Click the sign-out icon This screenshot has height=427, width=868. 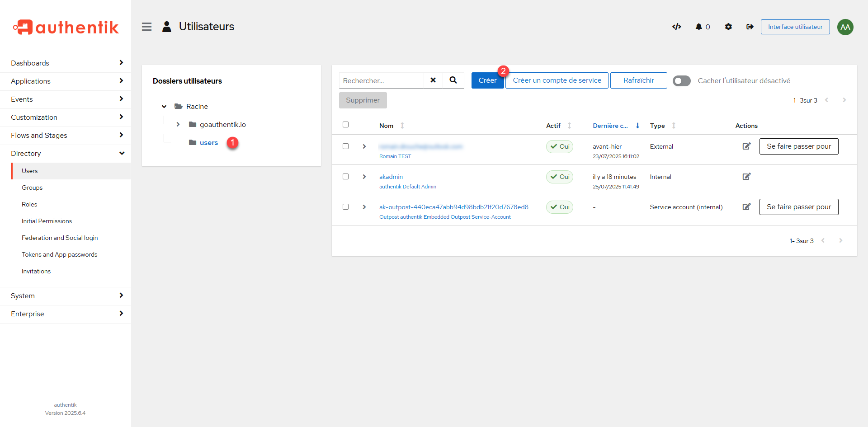750,27
